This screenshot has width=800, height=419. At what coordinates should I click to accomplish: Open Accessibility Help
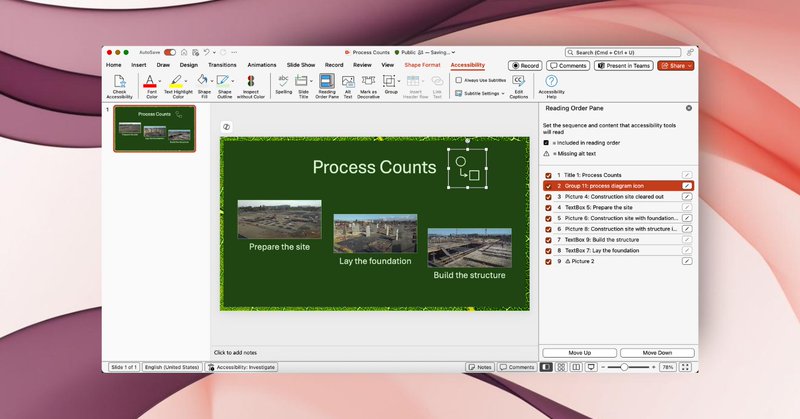tap(552, 86)
